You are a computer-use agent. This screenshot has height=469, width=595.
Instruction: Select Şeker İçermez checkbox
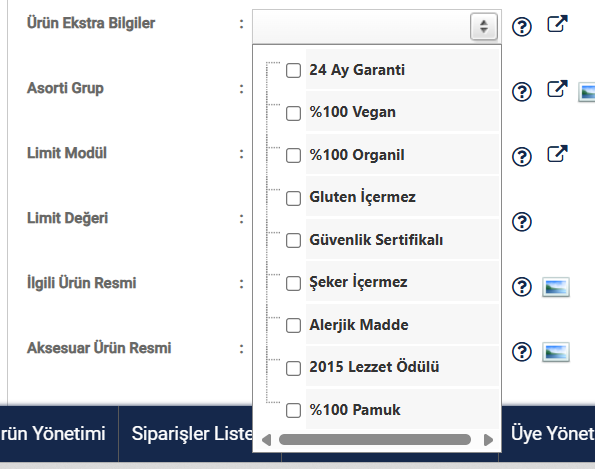click(293, 283)
